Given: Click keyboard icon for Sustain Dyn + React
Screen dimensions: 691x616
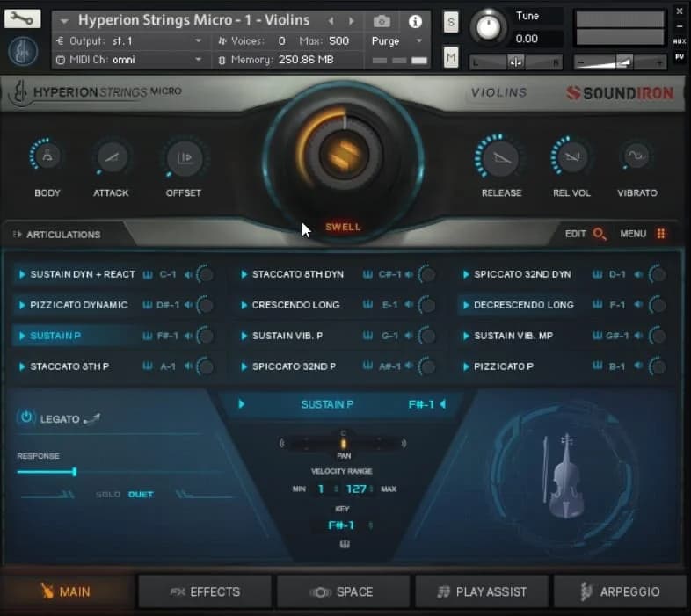Looking at the screenshot, I should pos(148,274).
